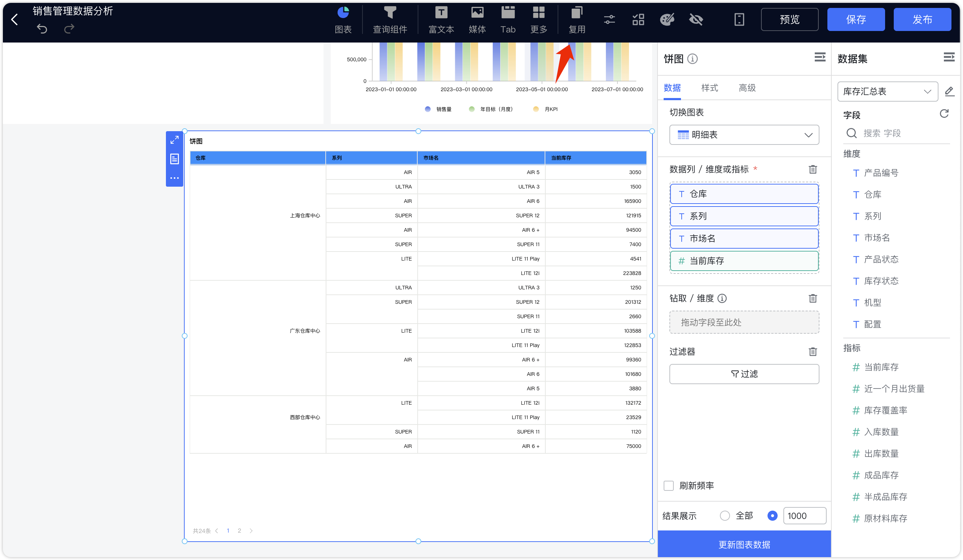963x560 pixels.
Task: Toggle the 销售量 legend item
Action: (438, 109)
